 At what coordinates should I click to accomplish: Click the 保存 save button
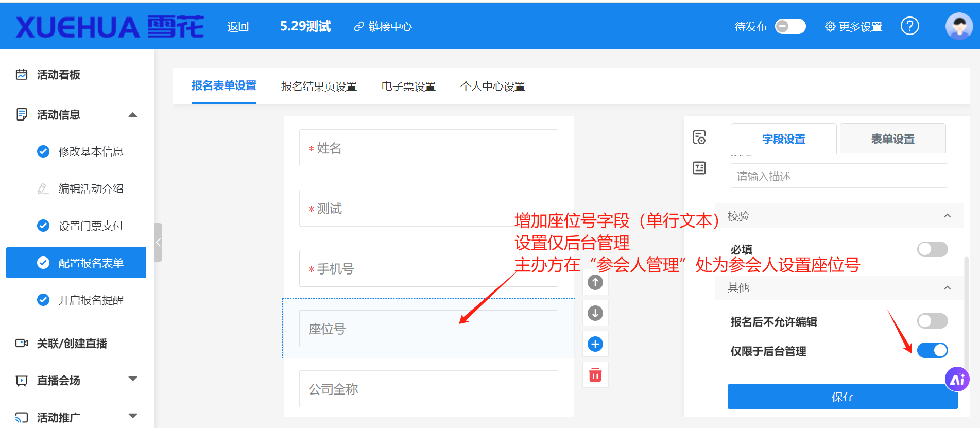(842, 397)
